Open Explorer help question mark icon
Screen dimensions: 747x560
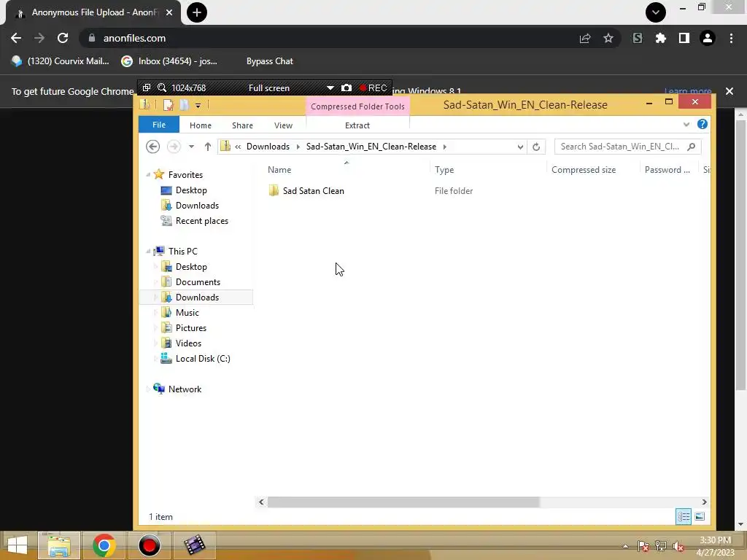coord(703,124)
